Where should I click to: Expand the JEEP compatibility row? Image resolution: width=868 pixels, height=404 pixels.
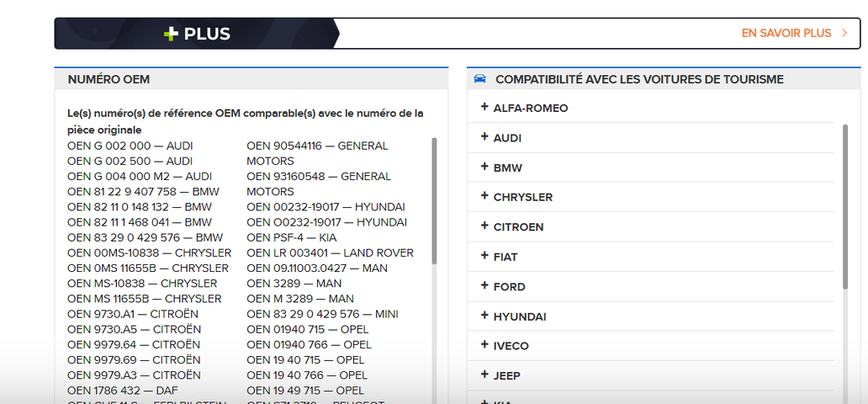pos(650,376)
